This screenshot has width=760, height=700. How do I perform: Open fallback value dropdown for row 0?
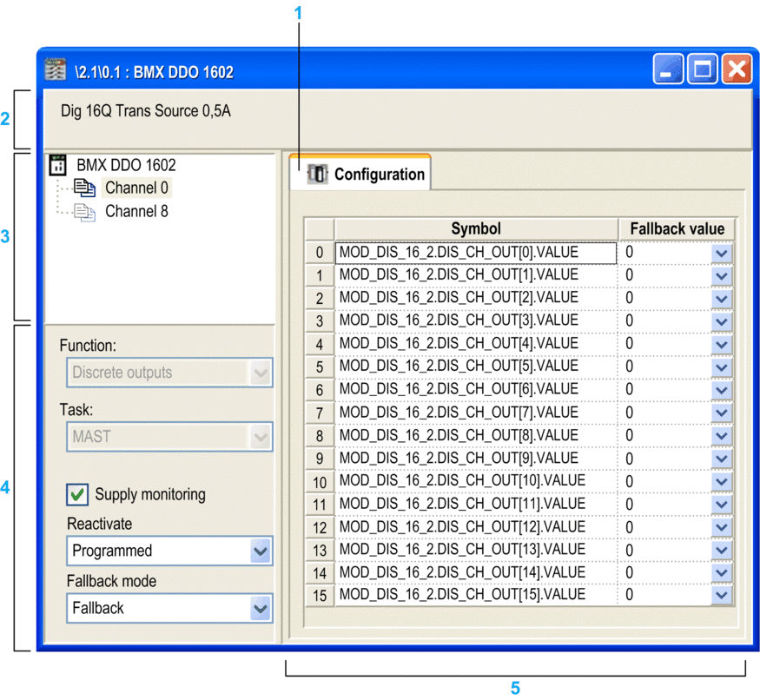pyautogui.click(x=722, y=253)
